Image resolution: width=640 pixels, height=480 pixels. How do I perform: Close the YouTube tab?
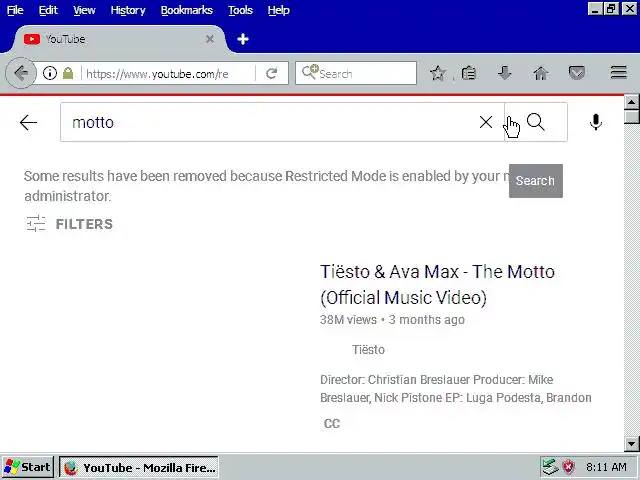[210, 39]
